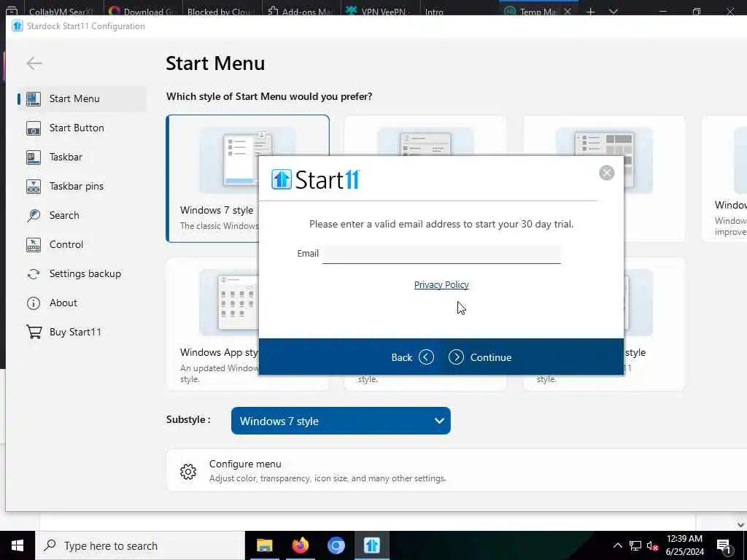Click the network tray icon
The height and width of the screenshot is (560, 747).
coord(635,545)
